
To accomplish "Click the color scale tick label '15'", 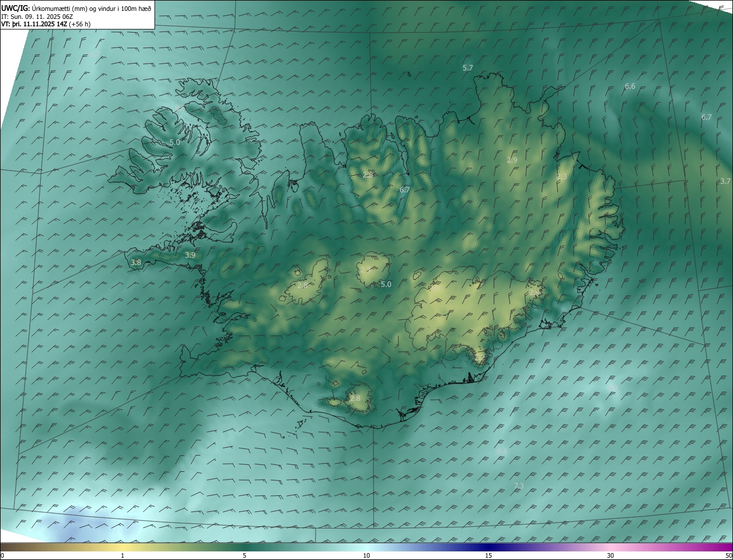I will tap(488, 555).
